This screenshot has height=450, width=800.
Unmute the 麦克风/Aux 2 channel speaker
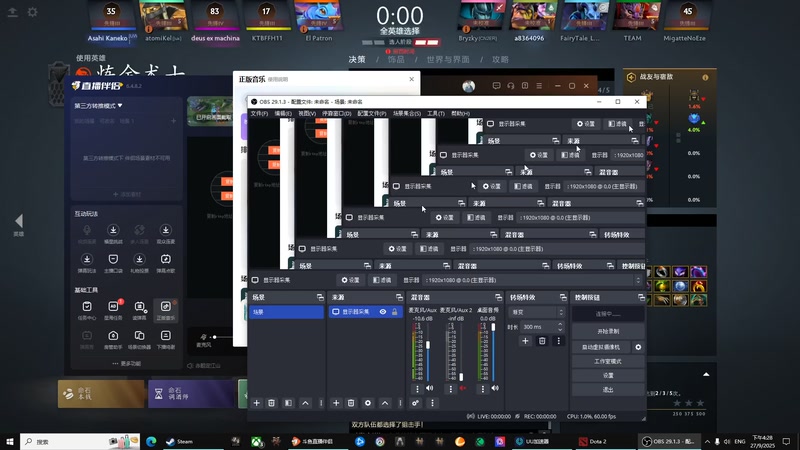(x=463, y=388)
